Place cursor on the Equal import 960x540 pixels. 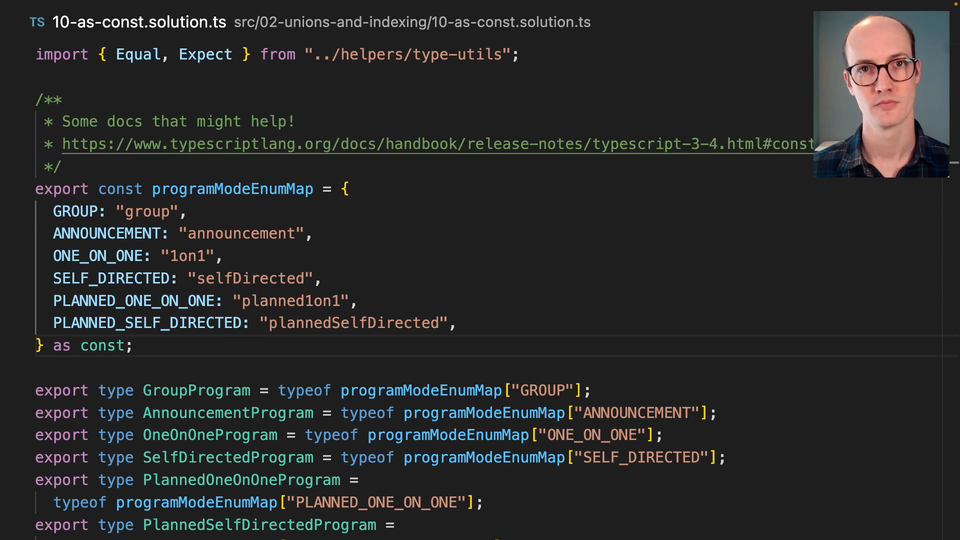tap(139, 54)
